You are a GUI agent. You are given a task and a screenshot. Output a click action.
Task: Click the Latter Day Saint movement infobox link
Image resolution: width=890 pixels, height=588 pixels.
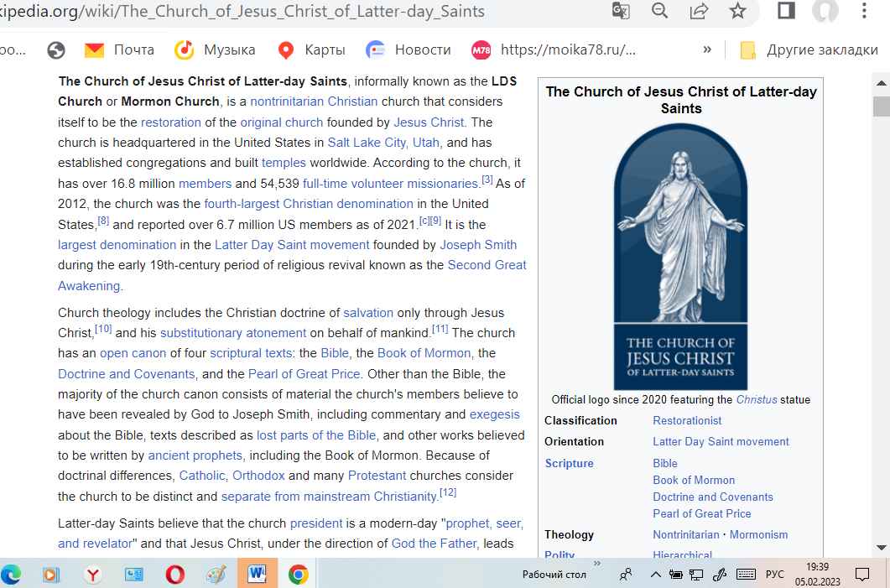721,441
